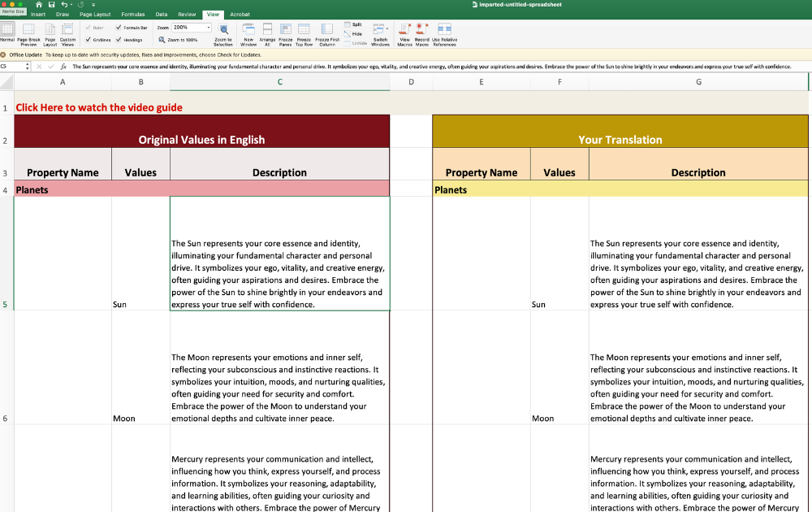Viewport: 812px width, 512px height.
Task: Open the Draw tab
Action: pyautogui.click(x=63, y=15)
